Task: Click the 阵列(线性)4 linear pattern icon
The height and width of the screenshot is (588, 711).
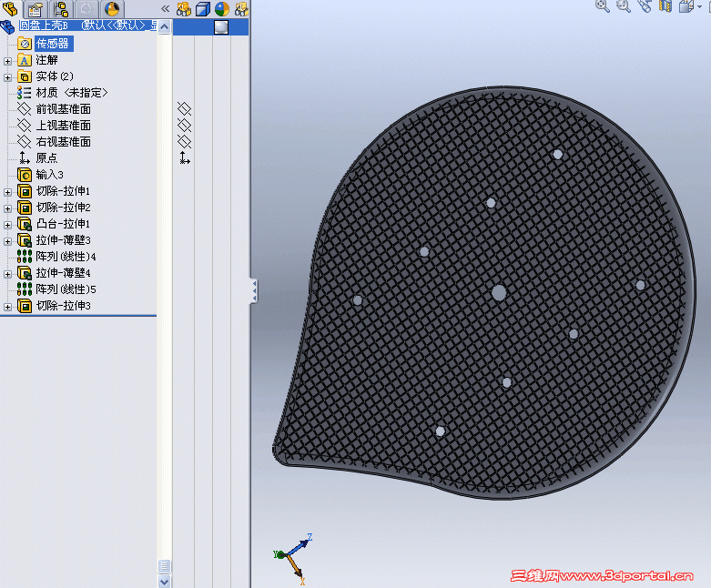Action: point(25,256)
